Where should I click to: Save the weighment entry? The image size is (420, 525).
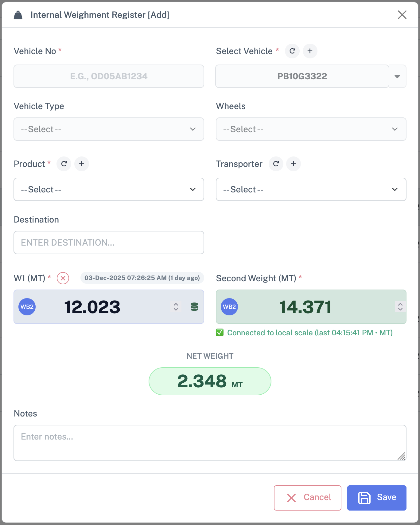pos(377,498)
